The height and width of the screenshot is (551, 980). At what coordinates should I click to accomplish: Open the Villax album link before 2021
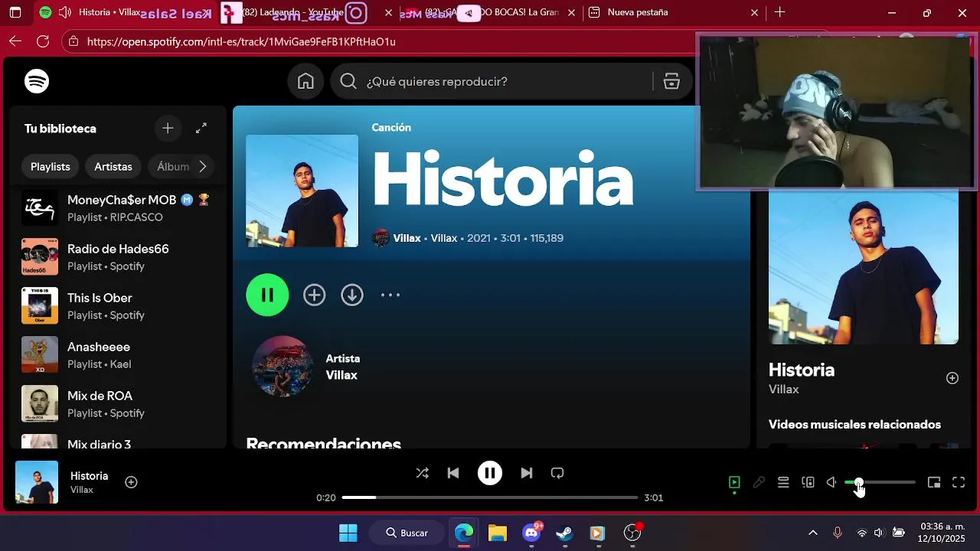pos(444,238)
